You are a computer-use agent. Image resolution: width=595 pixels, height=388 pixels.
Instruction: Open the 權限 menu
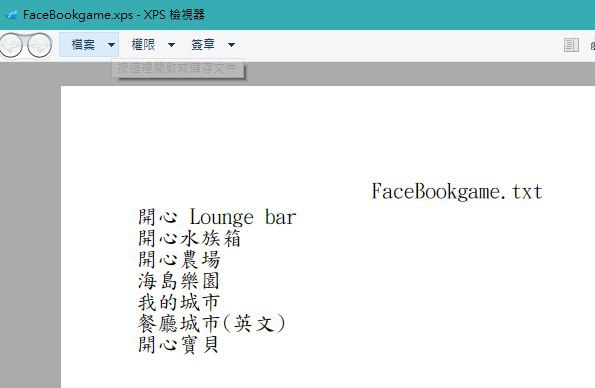tap(143, 45)
